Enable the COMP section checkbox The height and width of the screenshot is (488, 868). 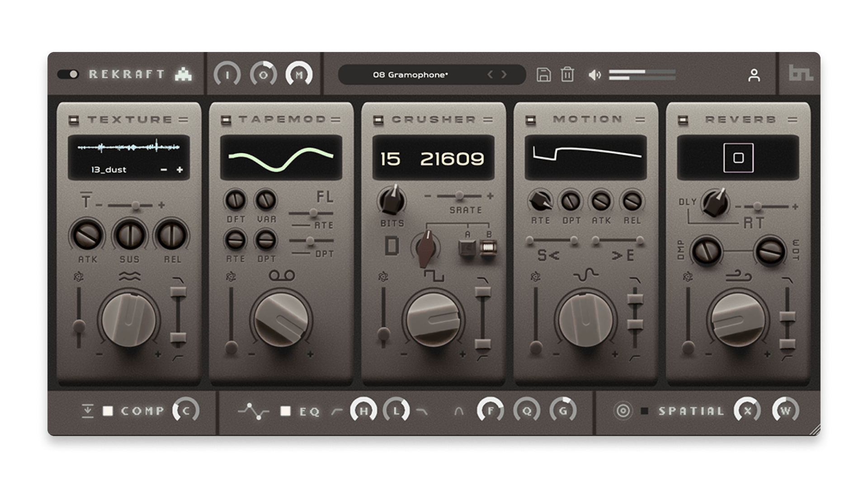(x=108, y=411)
